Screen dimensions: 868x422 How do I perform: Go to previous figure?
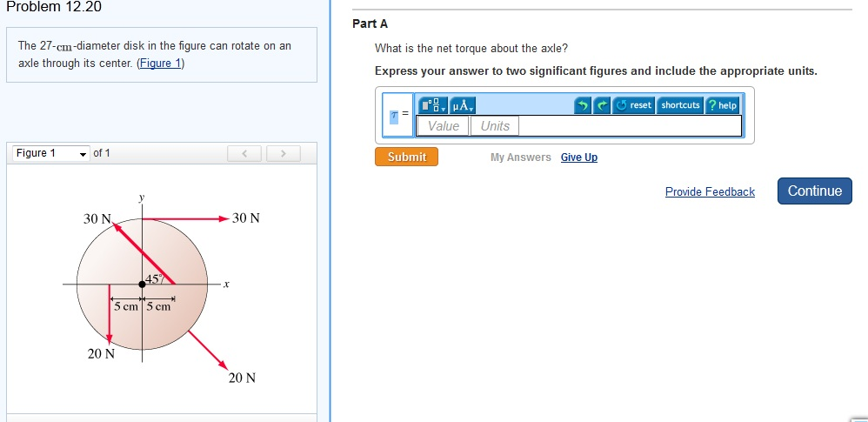click(x=245, y=154)
